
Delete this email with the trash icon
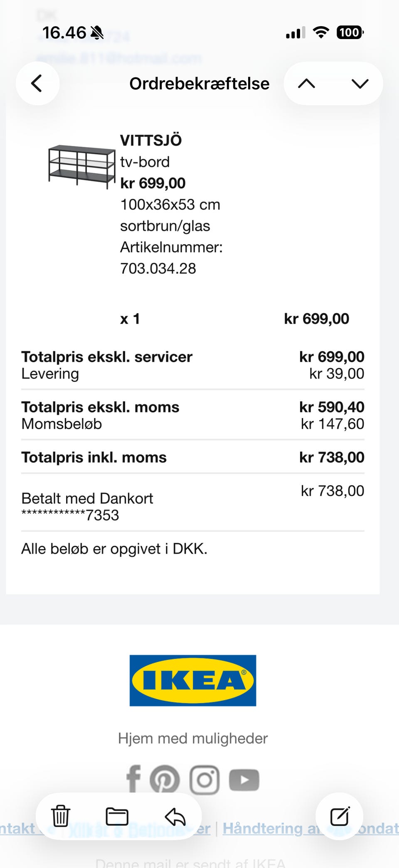click(61, 816)
